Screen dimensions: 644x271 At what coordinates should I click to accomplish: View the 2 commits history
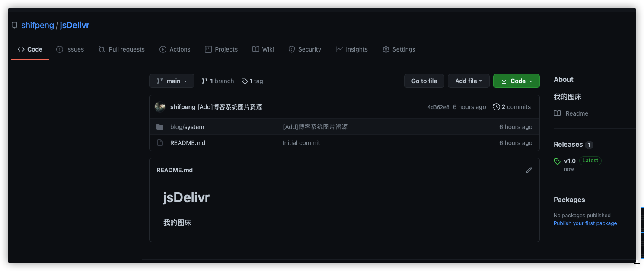click(512, 107)
